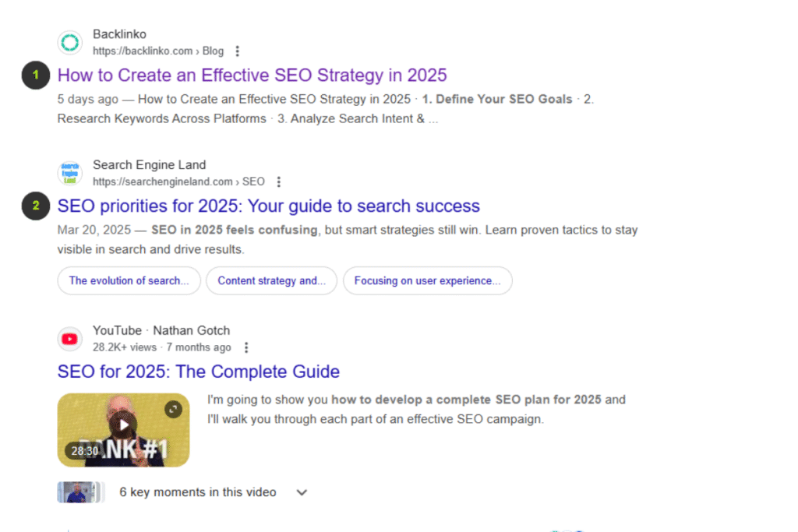Image resolution: width=798 pixels, height=532 pixels.
Task: Select "Content strategy and..." sitelink chip
Action: click(271, 280)
